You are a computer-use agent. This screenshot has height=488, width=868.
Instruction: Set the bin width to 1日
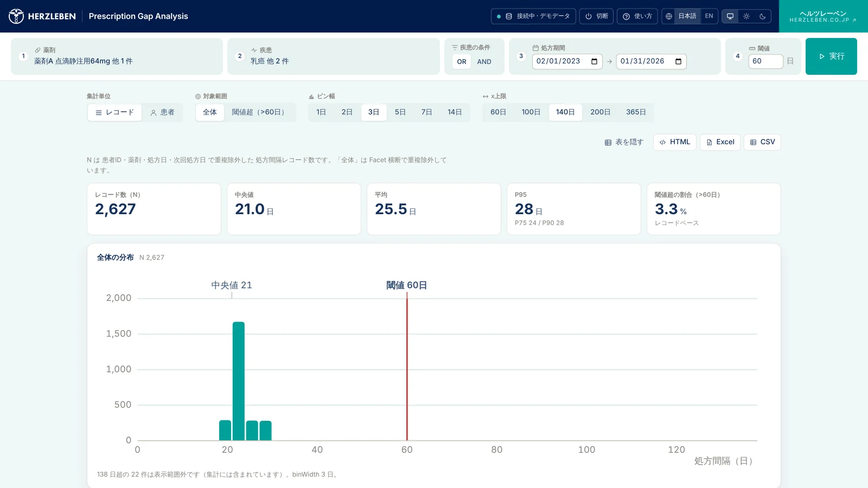(x=321, y=112)
